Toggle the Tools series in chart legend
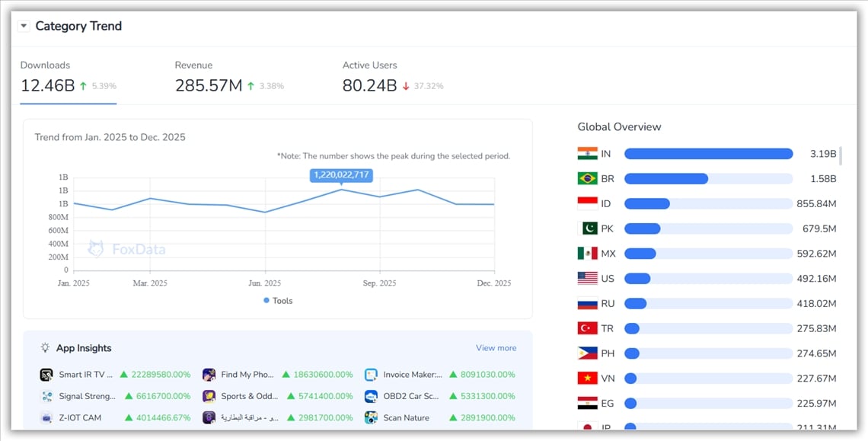This screenshot has height=441, width=868. click(278, 301)
